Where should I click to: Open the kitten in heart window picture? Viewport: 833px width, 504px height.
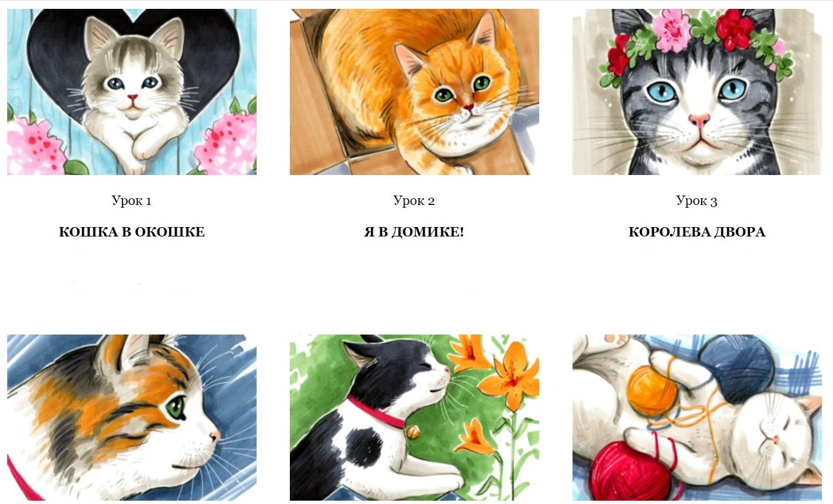tap(132, 92)
